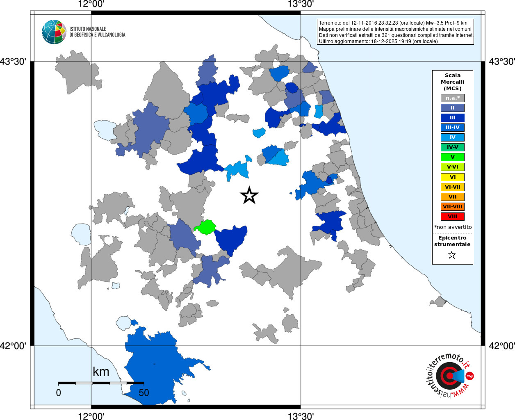Click the bright green intensity V municipality

[205, 227]
